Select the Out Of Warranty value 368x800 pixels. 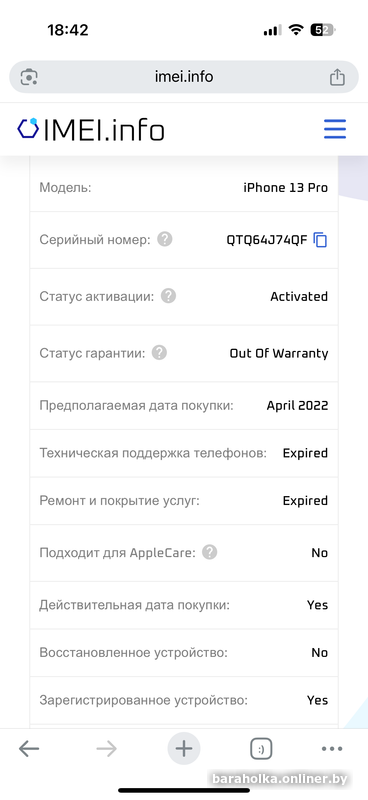[x=279, y=353]
